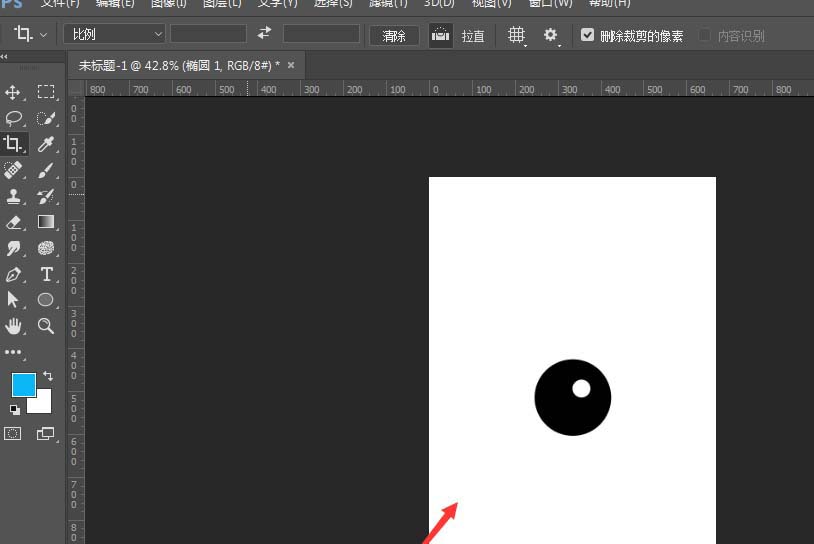The height and width of the screenshot is (544, 814).
Task: Select the Zoom magnifier tool
Action: click(46, 326)
